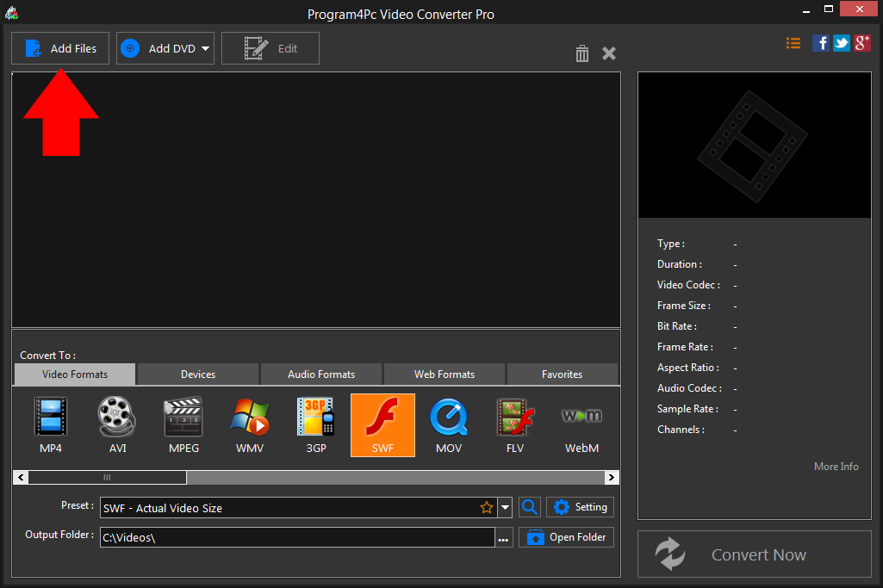
Task: Expand the Add DVD dropdown arrow
Action: coord(206,48)
